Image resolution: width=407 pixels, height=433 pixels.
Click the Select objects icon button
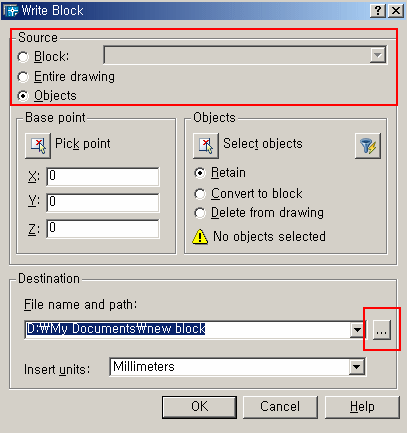point(206,145)
